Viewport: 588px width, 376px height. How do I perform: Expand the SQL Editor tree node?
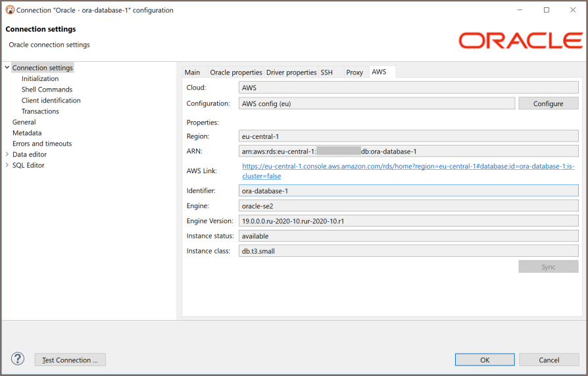tap(7, 165)
